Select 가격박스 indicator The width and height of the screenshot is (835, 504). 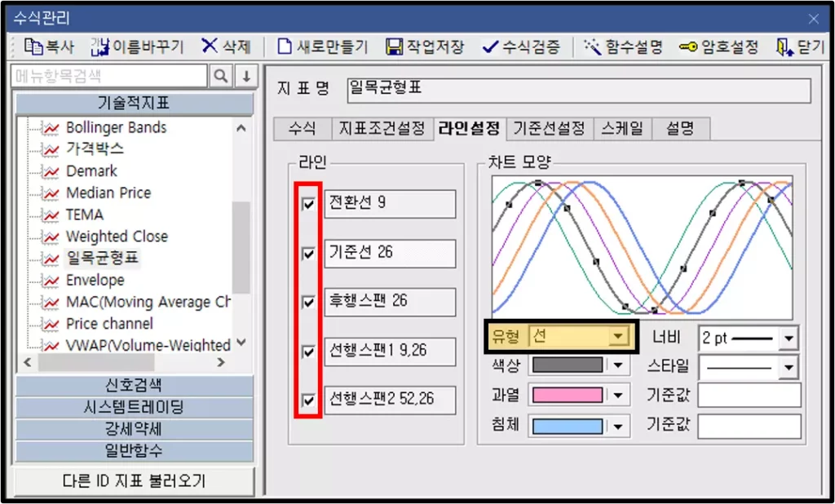click(95, 149)
